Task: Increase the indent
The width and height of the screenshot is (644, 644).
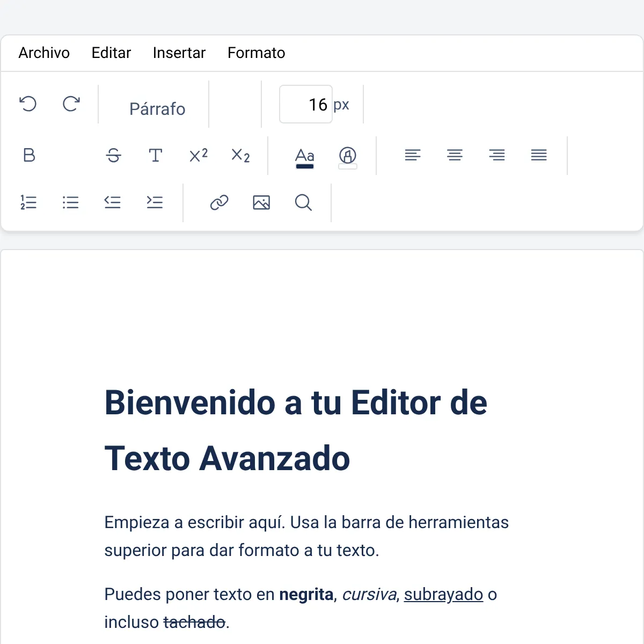Action: tap(155, 202)
